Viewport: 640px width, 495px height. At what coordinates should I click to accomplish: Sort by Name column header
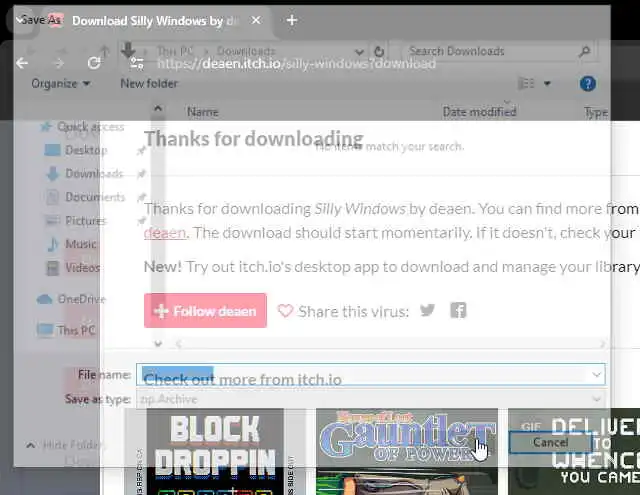pos(202,112)
